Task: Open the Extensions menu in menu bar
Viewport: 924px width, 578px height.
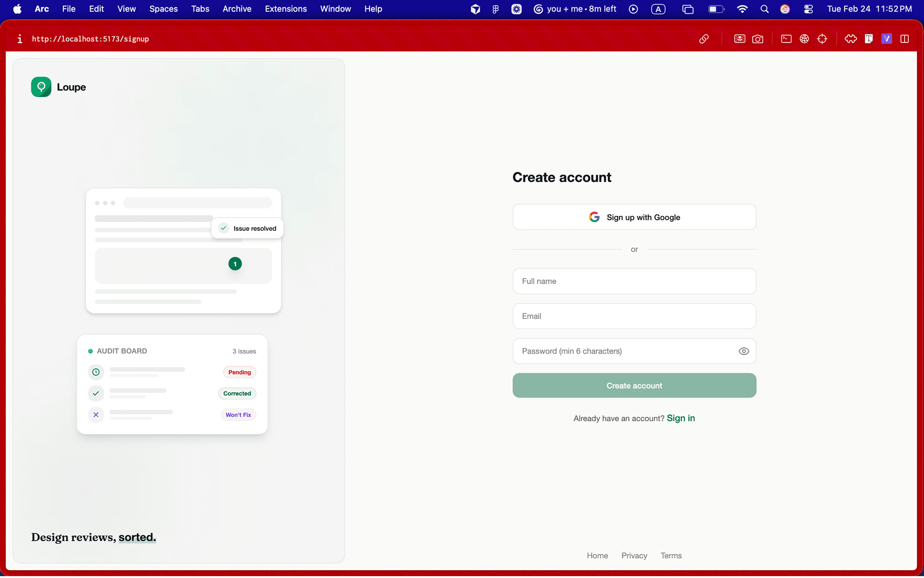Action: 286,9
